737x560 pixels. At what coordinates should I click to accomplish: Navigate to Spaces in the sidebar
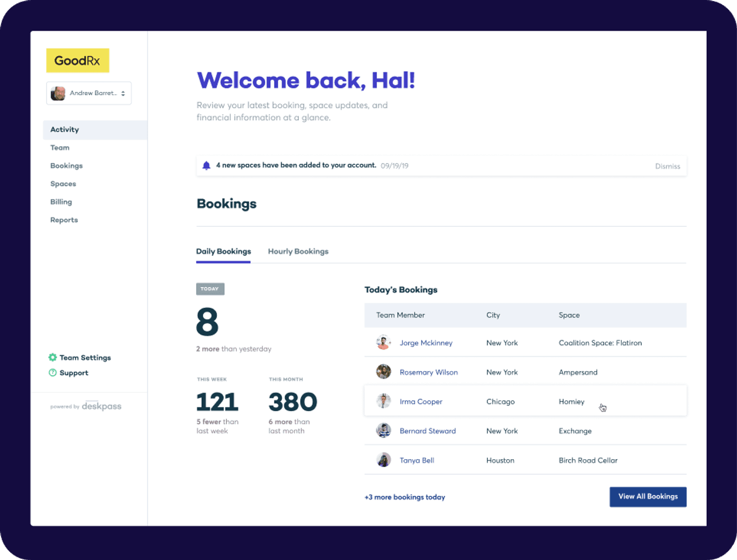coord(63,184)
